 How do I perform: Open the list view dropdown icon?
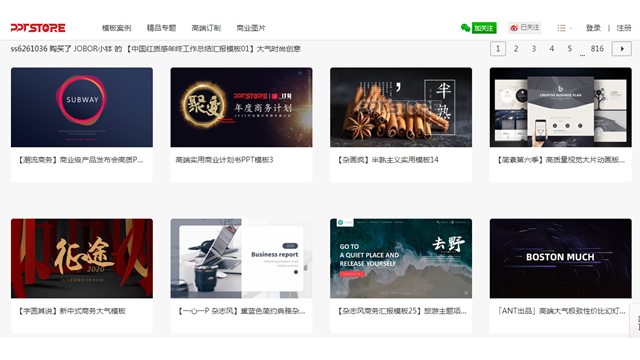pos(564,28)
